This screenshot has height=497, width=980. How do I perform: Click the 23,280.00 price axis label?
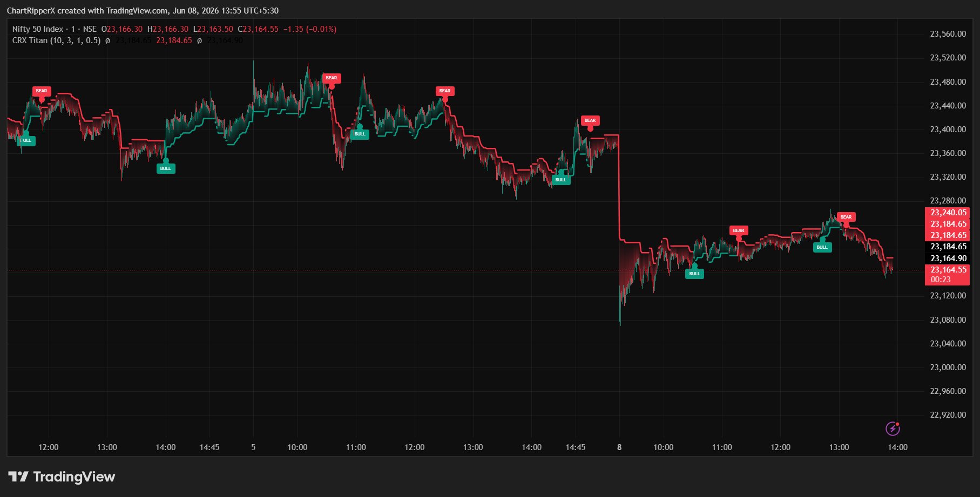pyautogui.click(x=948, y=201)
